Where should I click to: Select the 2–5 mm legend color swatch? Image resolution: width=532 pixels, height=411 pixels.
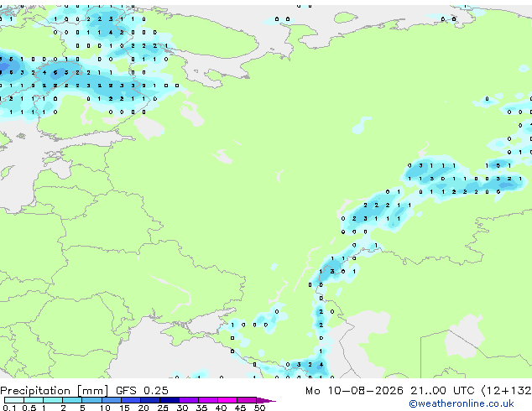pos(72,400)
